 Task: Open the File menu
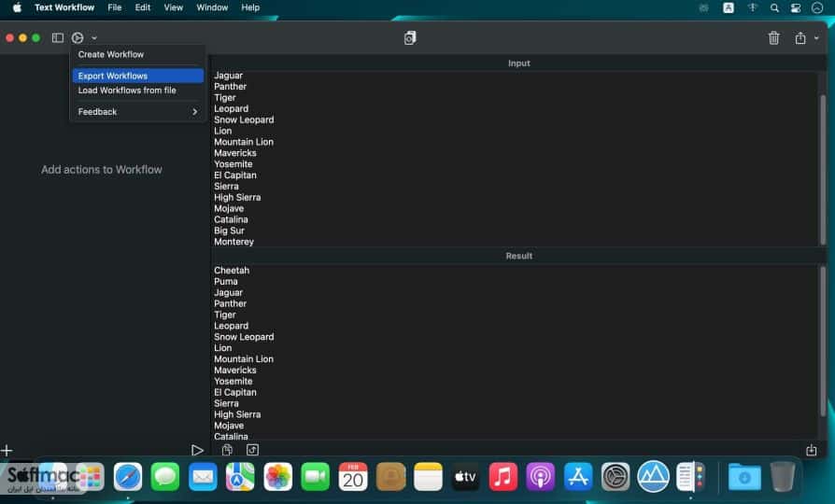tap(115, 7)
